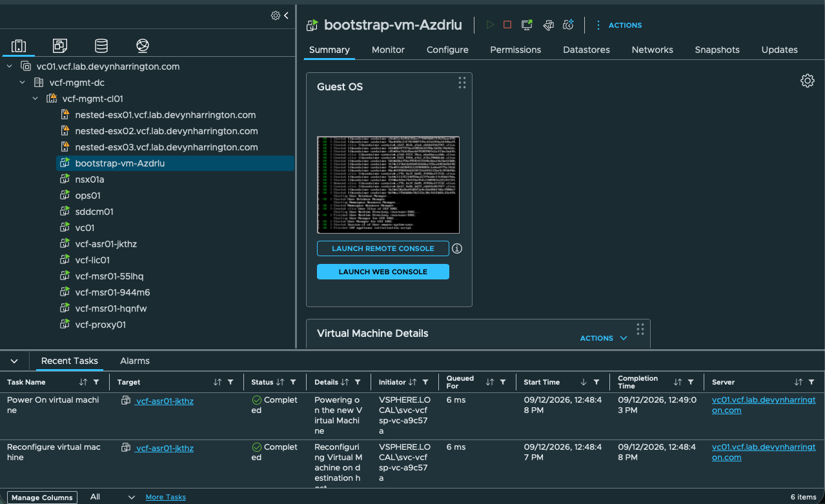
Task: Open the ACTIONS menu for bootstrap-vm-Azdrlu
Action: click(x=618, y=25)
